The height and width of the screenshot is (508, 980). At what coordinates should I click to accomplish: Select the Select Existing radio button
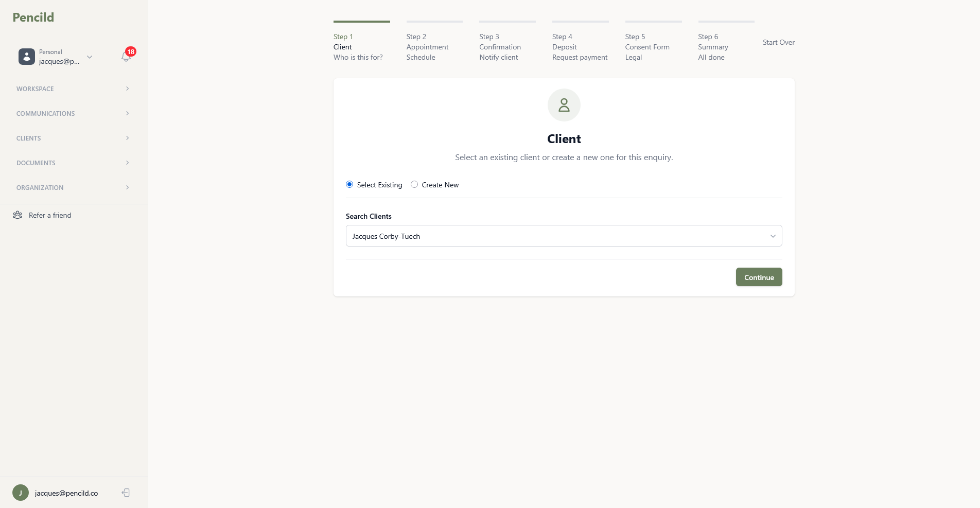349,184
